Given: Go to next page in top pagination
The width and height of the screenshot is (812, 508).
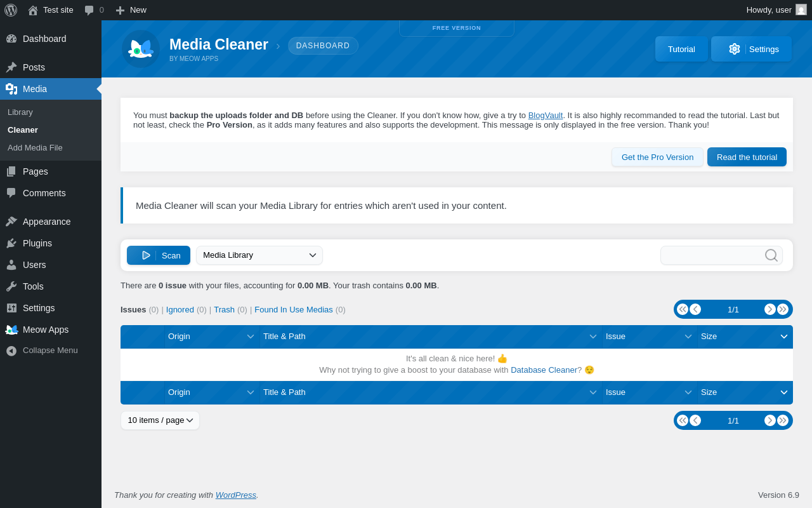Looking at the screenshot, I should (x=770, y=309).
